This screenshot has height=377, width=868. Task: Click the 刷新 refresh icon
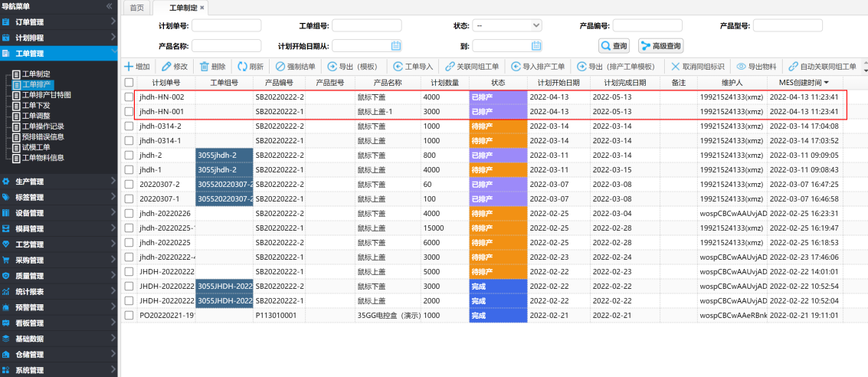242,67
